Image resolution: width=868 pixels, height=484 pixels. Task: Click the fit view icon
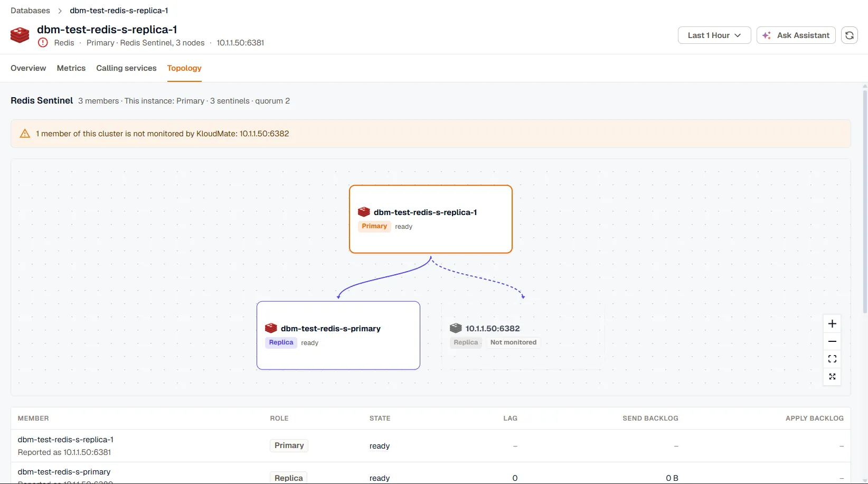click(x=832, y=359)
